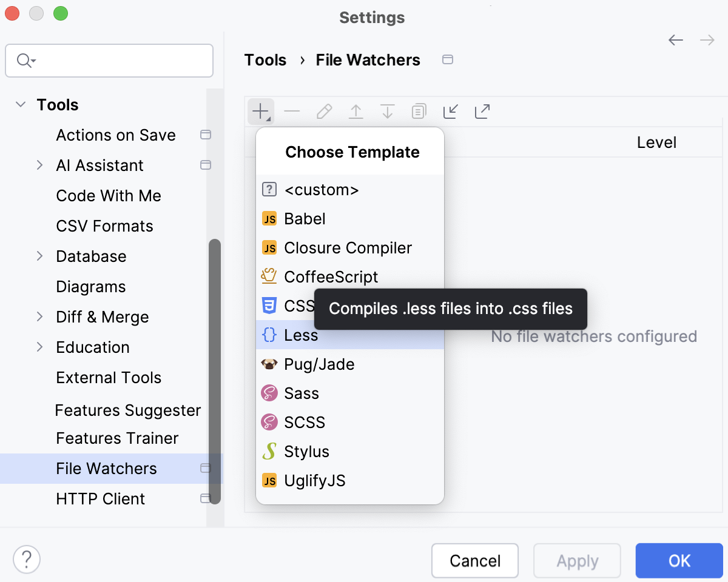Click the OK button
This screenshot has width=728, height=582.
click(679, 561)
